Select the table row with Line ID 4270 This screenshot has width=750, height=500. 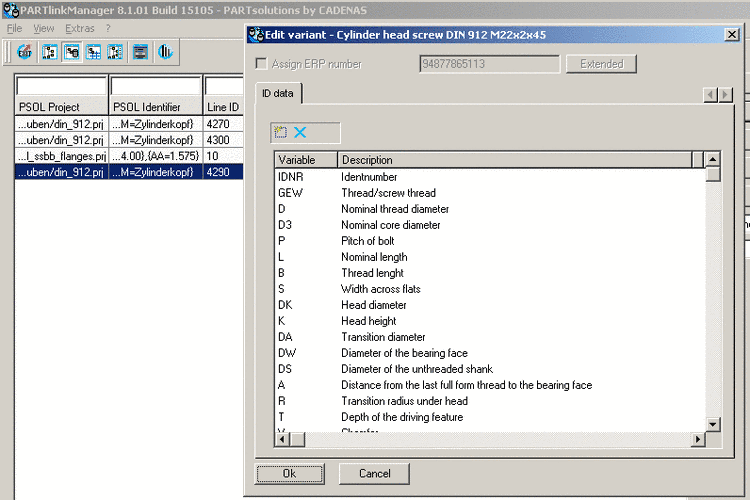click(x=129, y=124)
